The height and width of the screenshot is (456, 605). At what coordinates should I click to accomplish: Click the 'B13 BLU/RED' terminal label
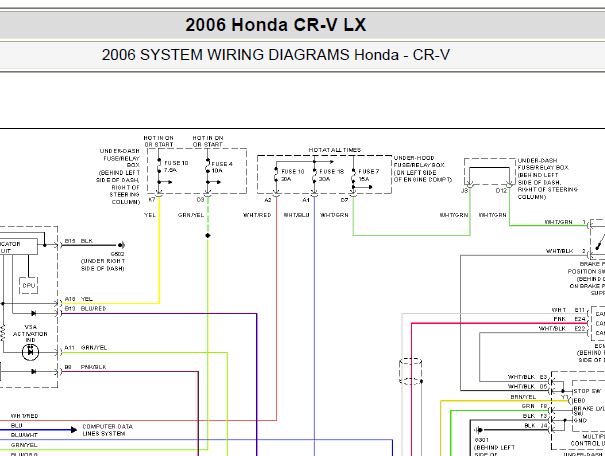point(85,309)
